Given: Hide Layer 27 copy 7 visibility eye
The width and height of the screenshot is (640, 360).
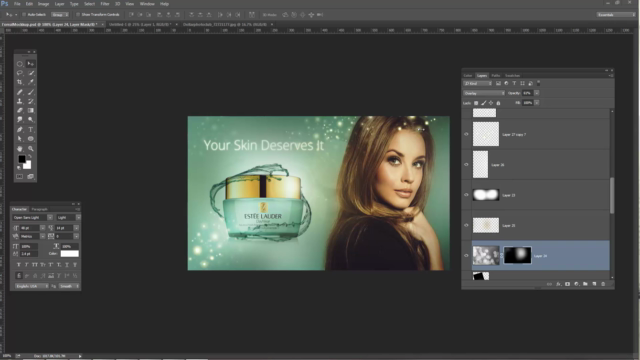Looking at the screenshot, I should point(466,134).
